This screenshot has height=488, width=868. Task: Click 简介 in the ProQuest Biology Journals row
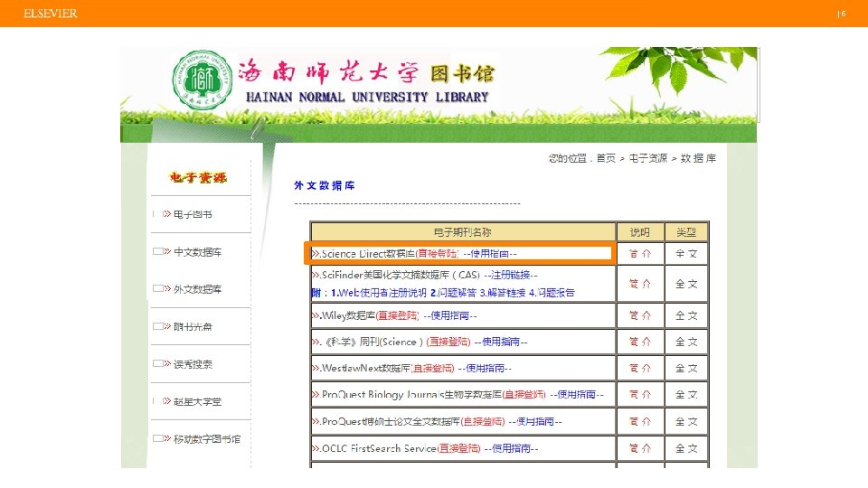pyautogui.click(x=640, y=394)
